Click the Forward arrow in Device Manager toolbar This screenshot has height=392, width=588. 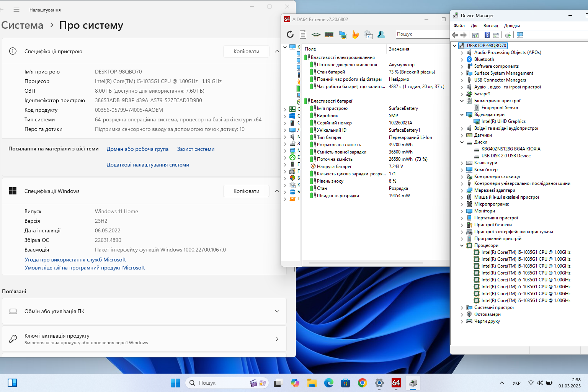click(464, 35)
